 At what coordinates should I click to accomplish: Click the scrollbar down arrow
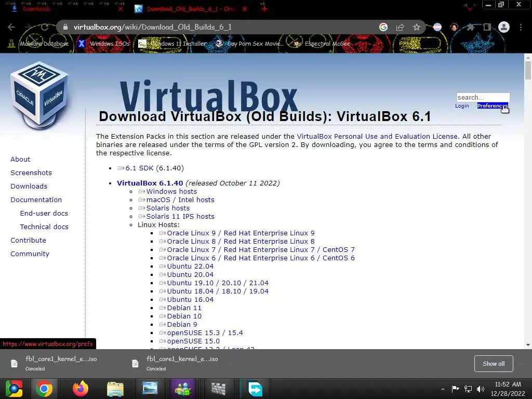coord(528,345)
